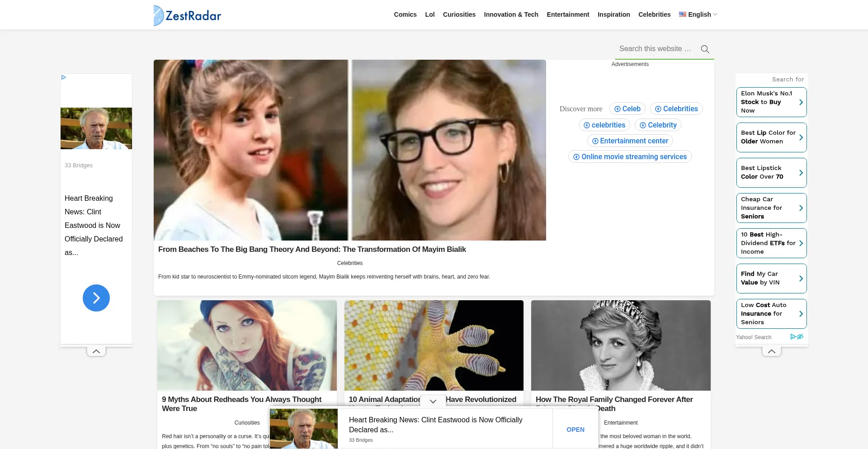Go to Innovation & Tech section

click(x=511, y=14)
